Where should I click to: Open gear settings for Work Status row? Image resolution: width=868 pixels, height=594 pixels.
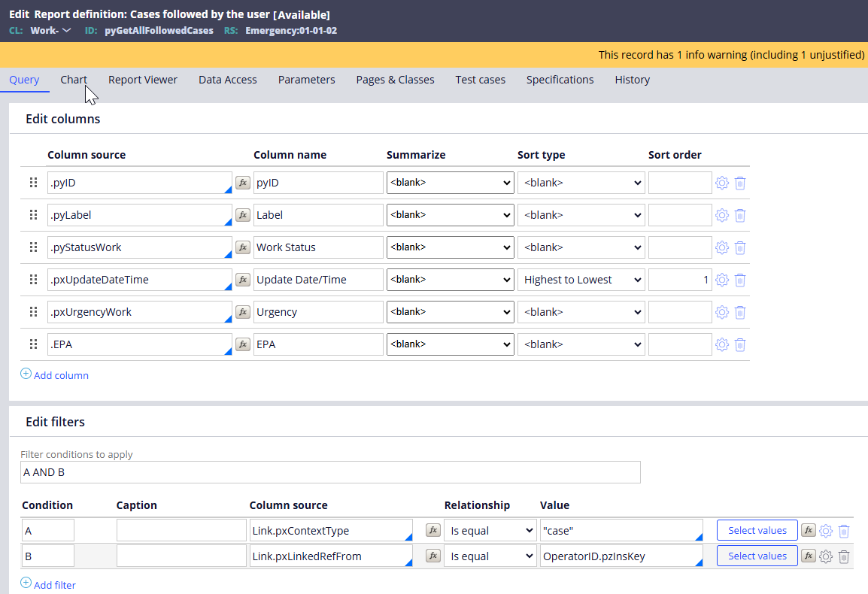click(x=722, y=247)
